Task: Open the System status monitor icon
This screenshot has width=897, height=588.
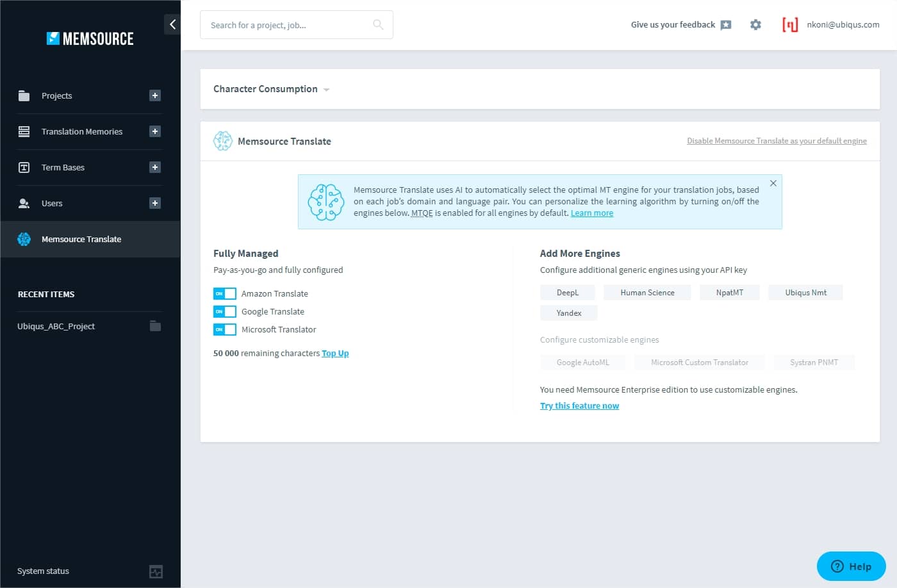Action: click(156, 571)
